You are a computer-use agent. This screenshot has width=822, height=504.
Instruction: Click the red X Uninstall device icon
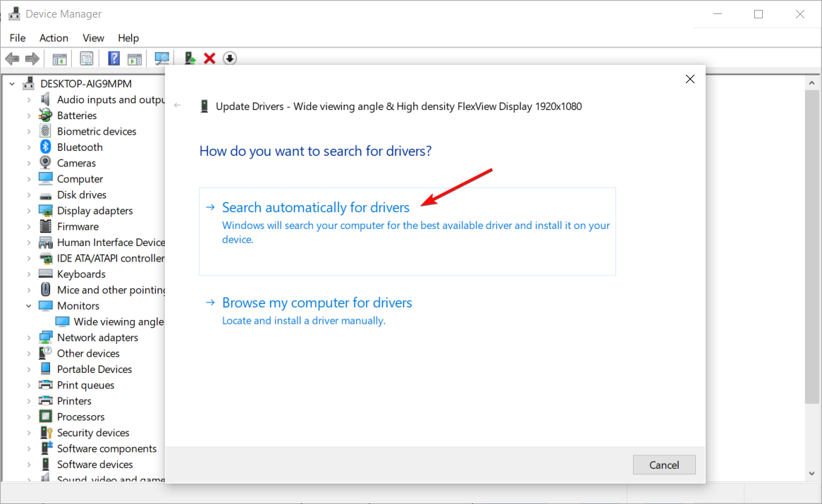click(209, 58)
